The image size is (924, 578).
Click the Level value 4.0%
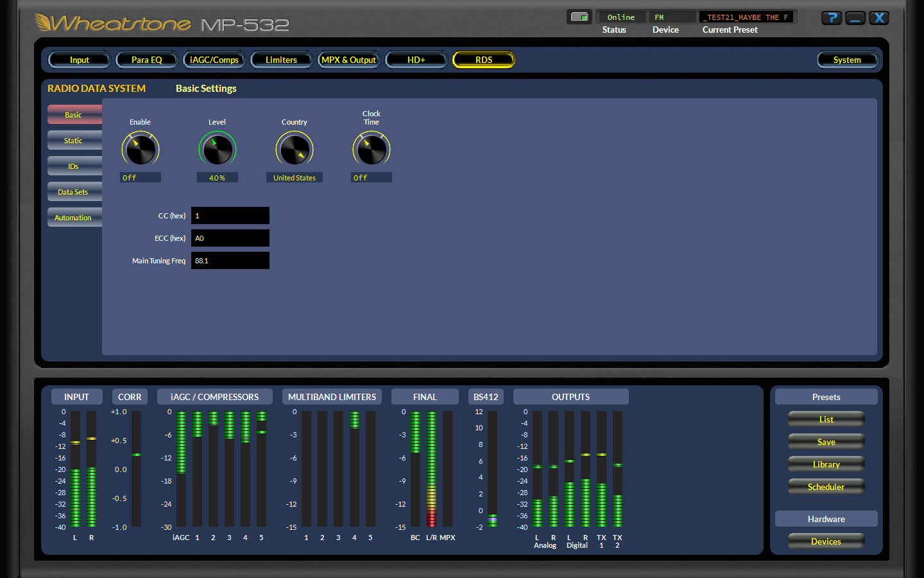[x=218, y=178]
